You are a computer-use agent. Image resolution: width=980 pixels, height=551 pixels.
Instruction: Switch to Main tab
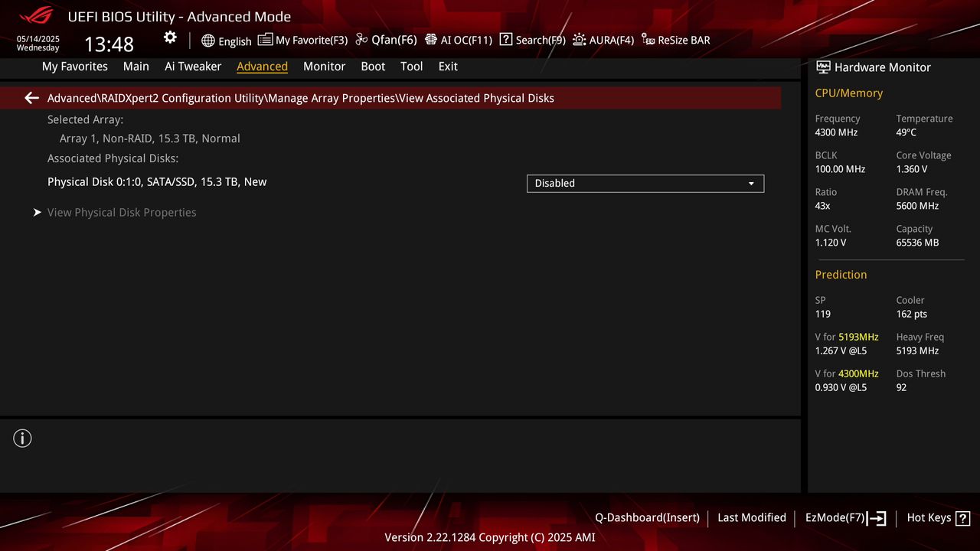(x=136, y=67)
